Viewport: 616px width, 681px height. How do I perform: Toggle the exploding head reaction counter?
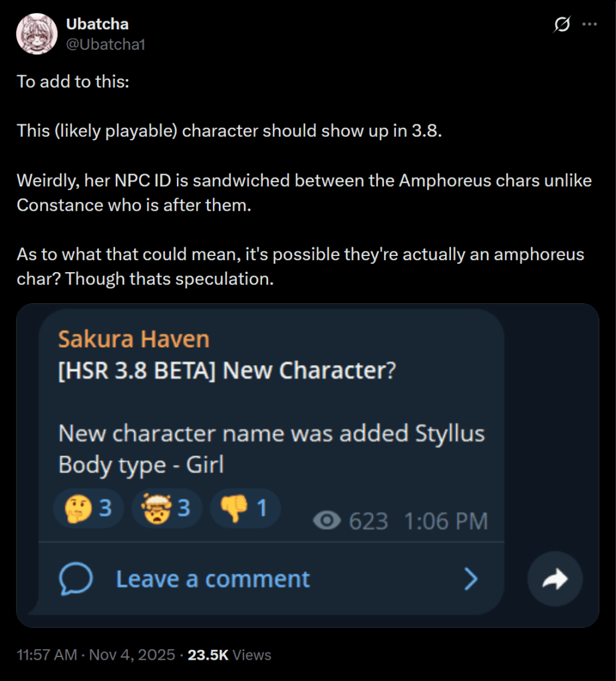pos(167,507)
